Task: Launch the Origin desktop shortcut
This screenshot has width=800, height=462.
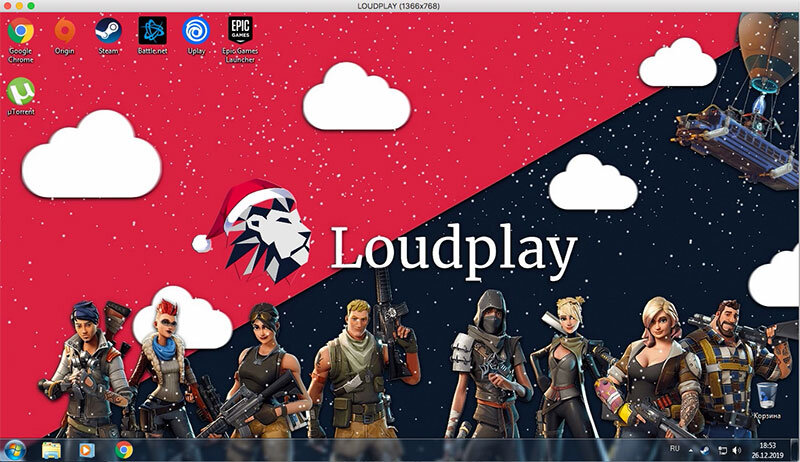Action: tap(65, 36)
